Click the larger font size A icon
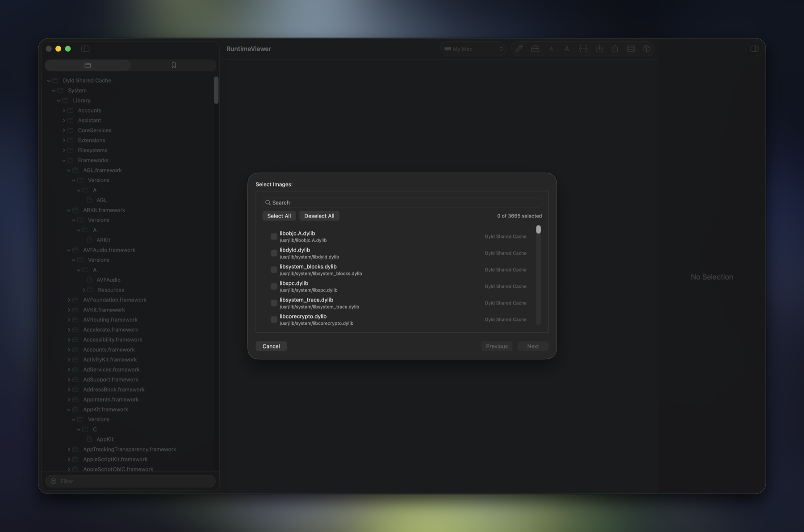804x532 pixels. click(566, 49)
